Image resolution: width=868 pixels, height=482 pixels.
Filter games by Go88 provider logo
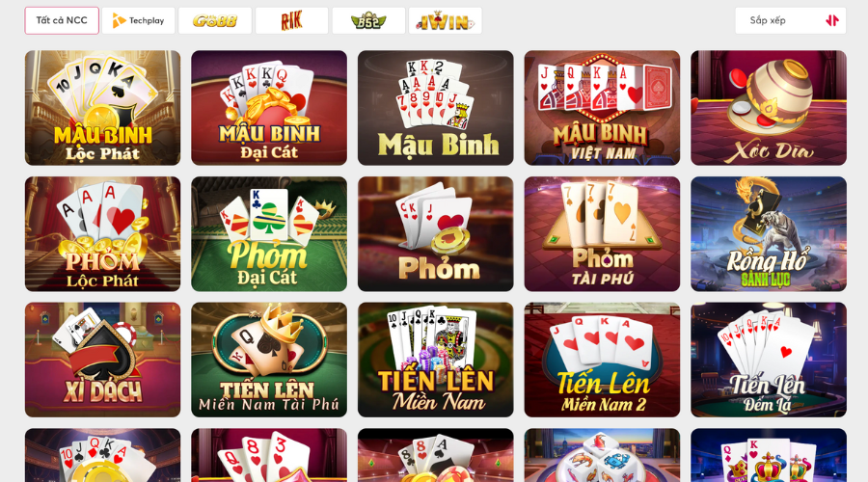tap(215, 20)
